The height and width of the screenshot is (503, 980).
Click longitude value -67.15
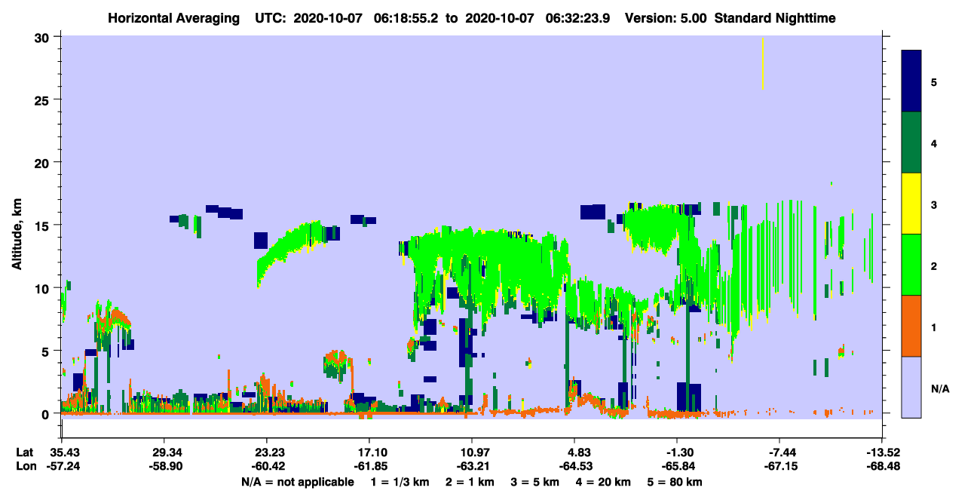[x=779, y=466]
